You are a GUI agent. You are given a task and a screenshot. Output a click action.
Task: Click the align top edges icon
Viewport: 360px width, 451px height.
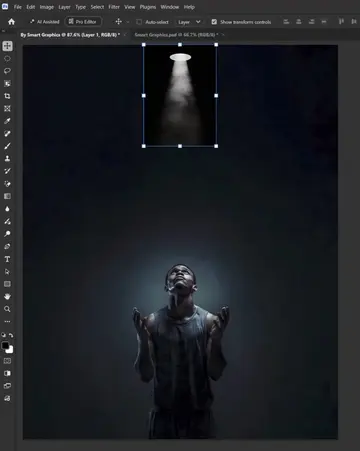coord(341,22)
